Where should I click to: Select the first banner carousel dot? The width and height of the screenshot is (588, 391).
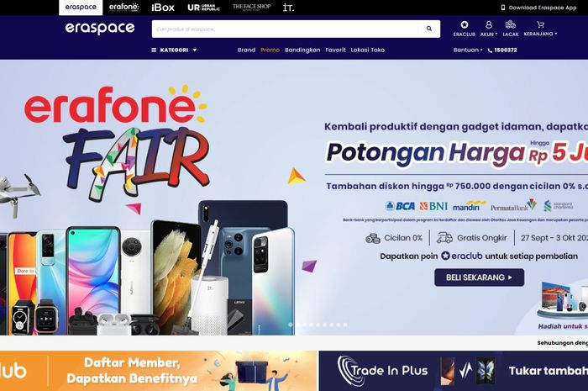pyautogui.click(x=291, y=325)
